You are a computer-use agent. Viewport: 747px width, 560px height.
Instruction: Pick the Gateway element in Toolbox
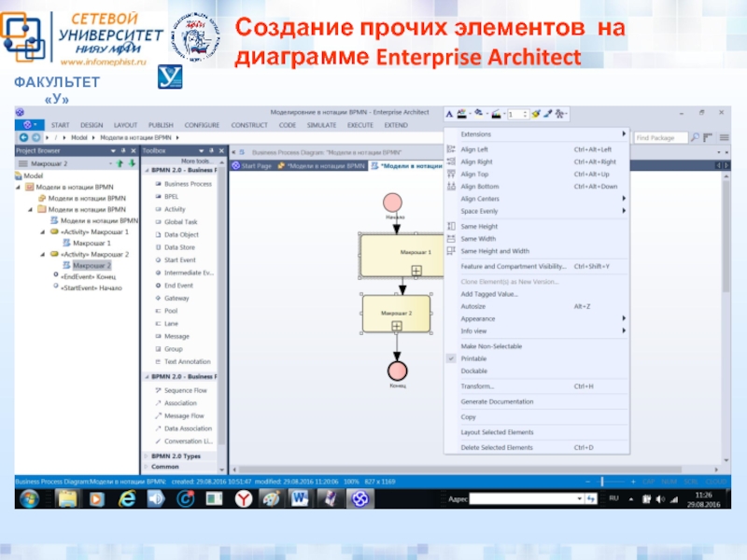click(x=176, y=298)
